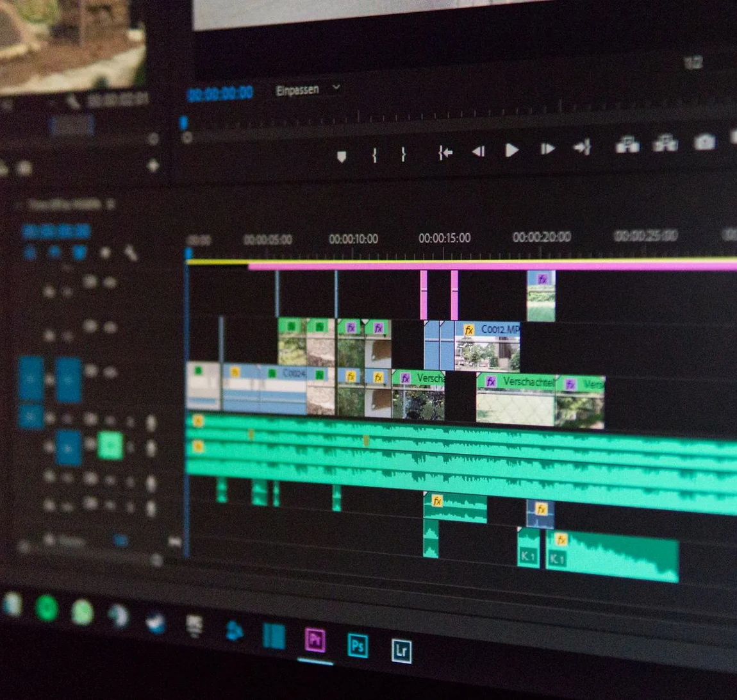Select the fx clip on the topmost video track
The width and height of the screenshot is (737, 700).
click(541, 296)
